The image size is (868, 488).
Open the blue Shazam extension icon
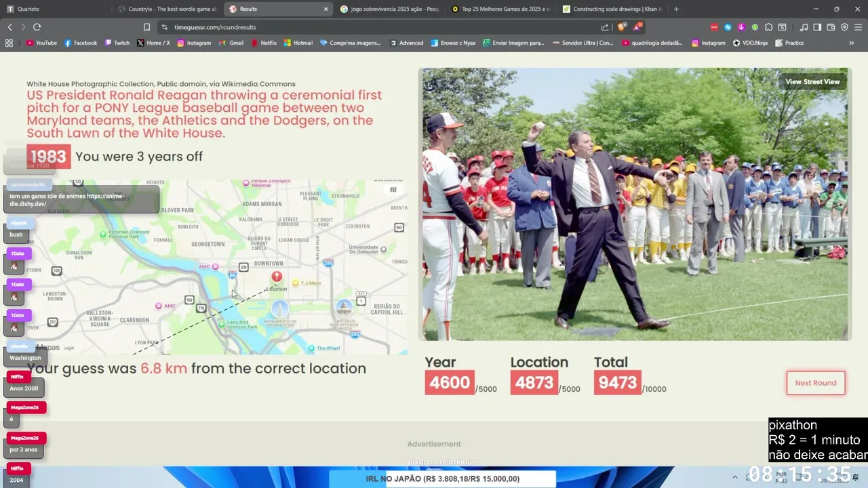(x=728, y=27)
